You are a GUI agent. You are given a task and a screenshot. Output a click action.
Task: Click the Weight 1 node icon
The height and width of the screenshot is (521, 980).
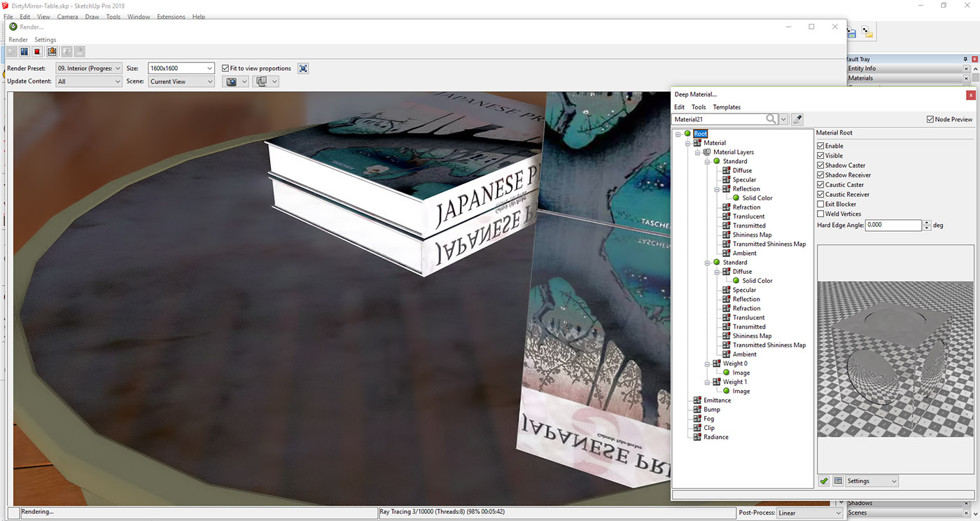[717, 382]
